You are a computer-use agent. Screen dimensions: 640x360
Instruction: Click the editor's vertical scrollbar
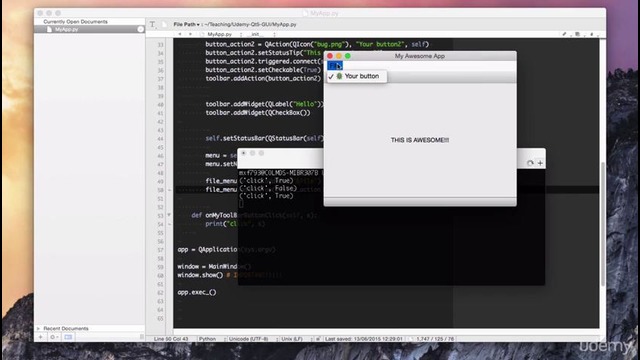tap(603, 224)
